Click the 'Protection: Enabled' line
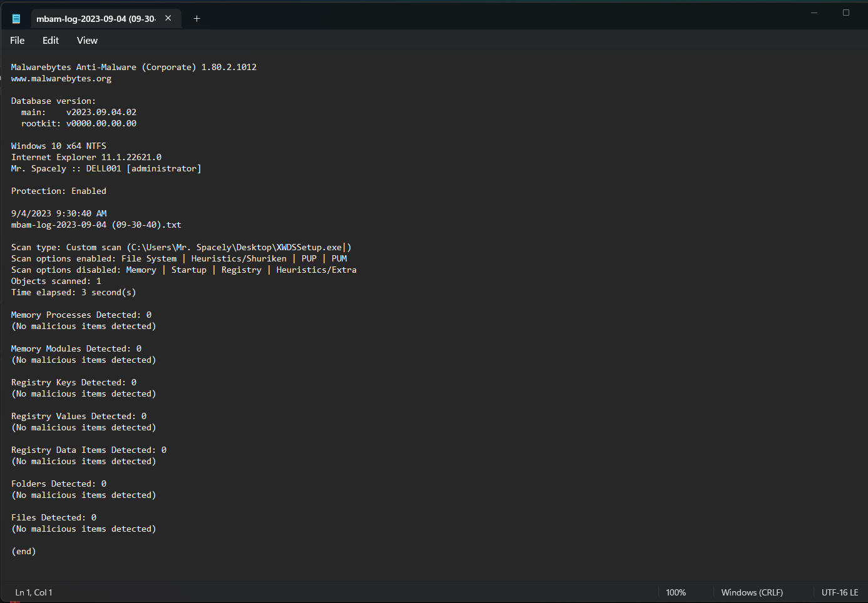 pyautogui.click(x=59, y=191)
